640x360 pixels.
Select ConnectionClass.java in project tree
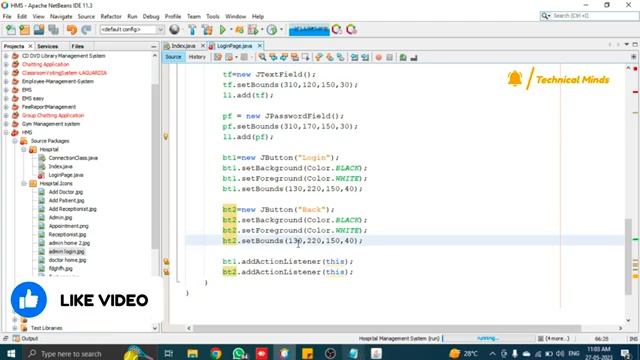click(73, 158)
